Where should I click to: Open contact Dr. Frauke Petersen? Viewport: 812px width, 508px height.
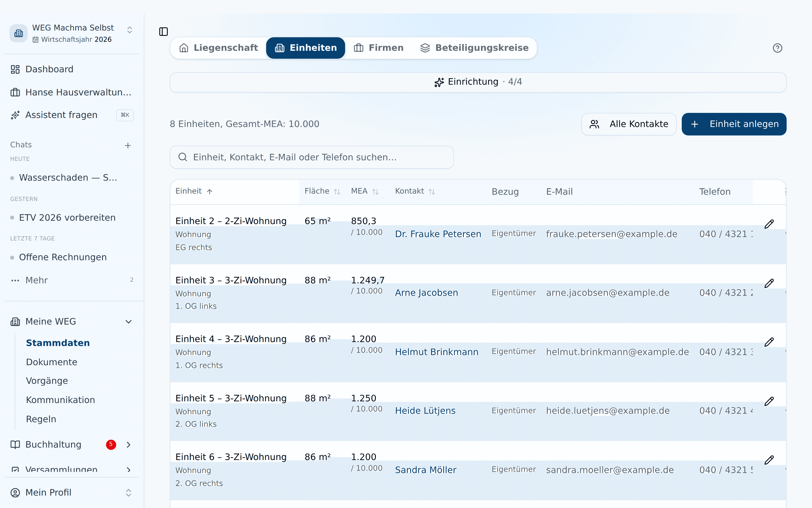[438, 234]
